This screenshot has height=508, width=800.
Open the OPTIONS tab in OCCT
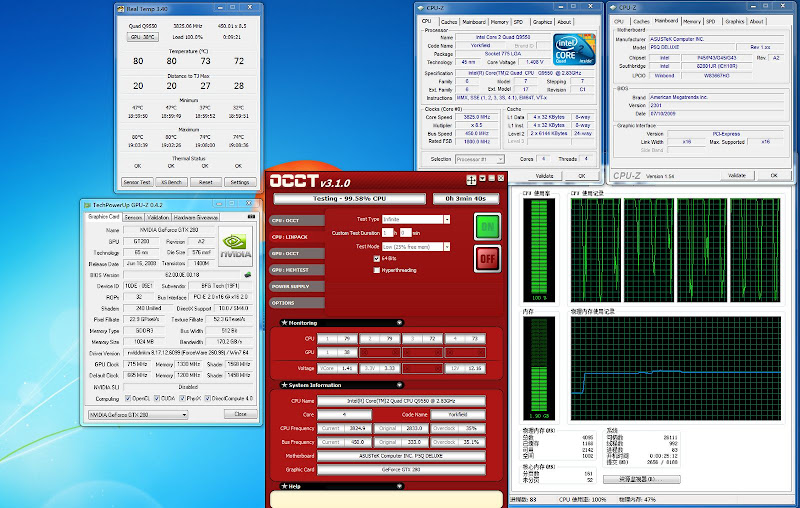click(x=297, y=303)
